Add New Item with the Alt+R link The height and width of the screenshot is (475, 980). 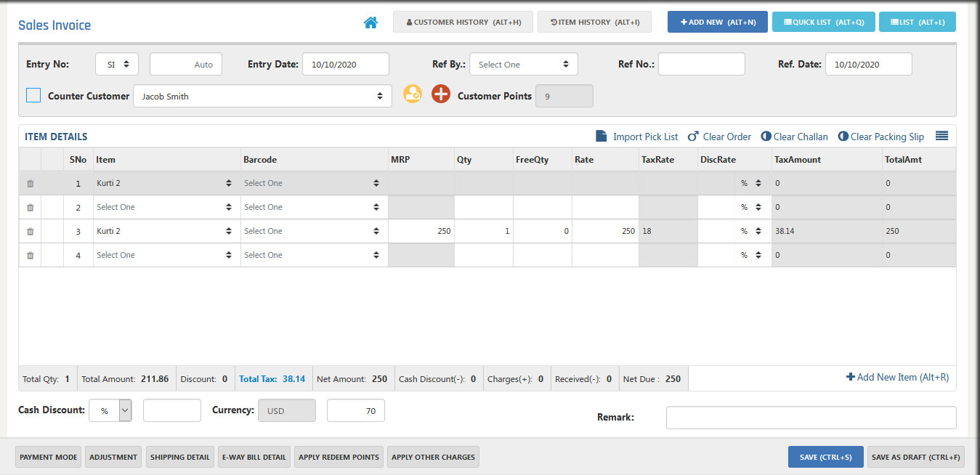pyautogui.click(x=897, y=377)
